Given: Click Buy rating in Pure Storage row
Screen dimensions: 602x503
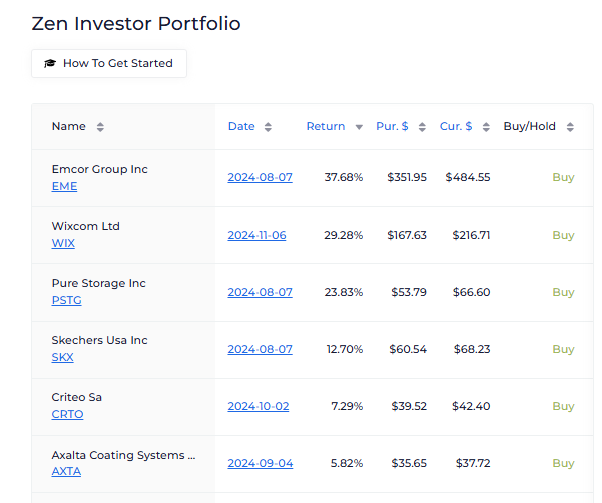Looking at the screenshot, I should tap(563, 292).
